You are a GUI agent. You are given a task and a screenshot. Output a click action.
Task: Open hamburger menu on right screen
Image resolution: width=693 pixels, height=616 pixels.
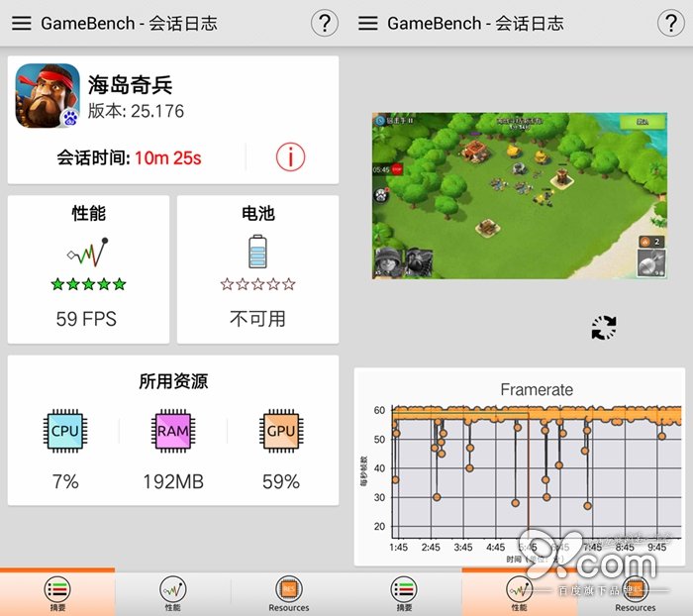pyautogui.click(x=367, y=23)
